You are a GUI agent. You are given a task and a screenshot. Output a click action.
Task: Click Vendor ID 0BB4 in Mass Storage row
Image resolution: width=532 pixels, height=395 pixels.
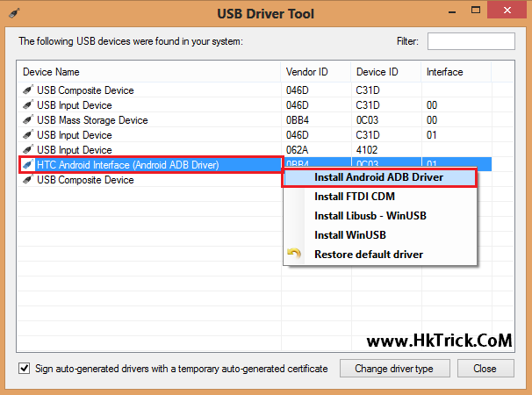(x=298, y=120)
